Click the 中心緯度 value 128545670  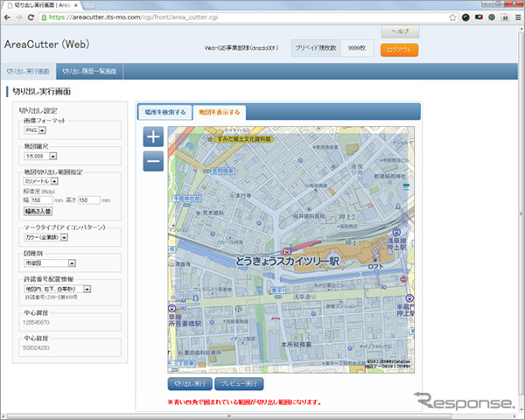tap(36, 323)
